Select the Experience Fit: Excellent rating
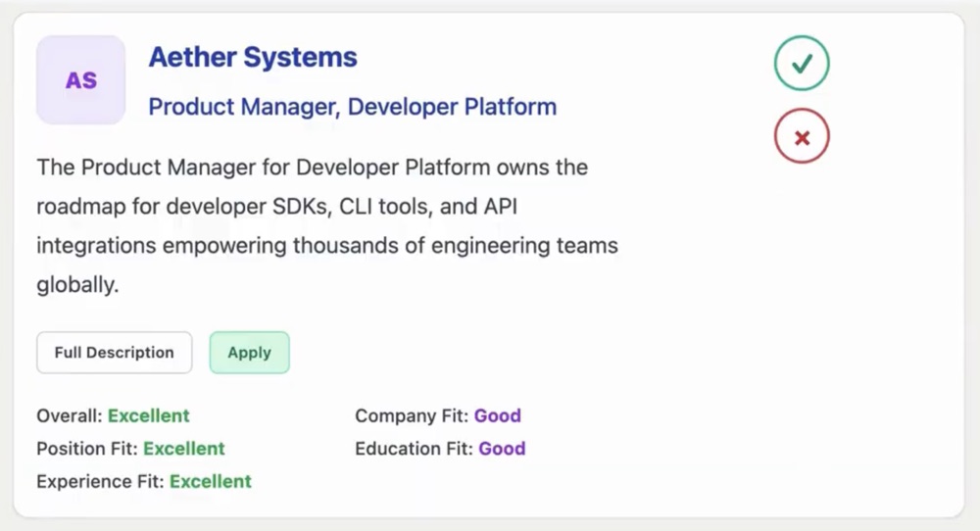The width and height of the screenshot is (980, 531). pyautogui.click(x=144, y=482)
